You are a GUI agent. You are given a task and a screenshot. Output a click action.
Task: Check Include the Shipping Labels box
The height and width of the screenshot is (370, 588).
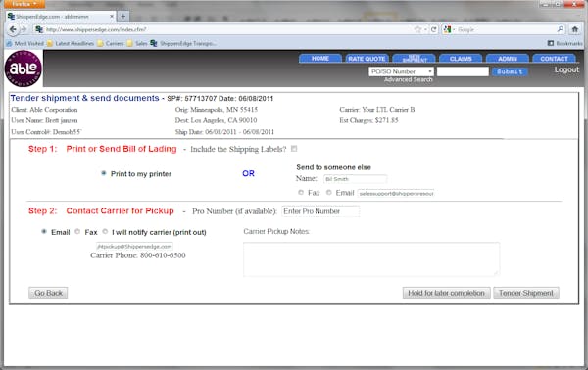pyautogui.click(x=294, y=149)
